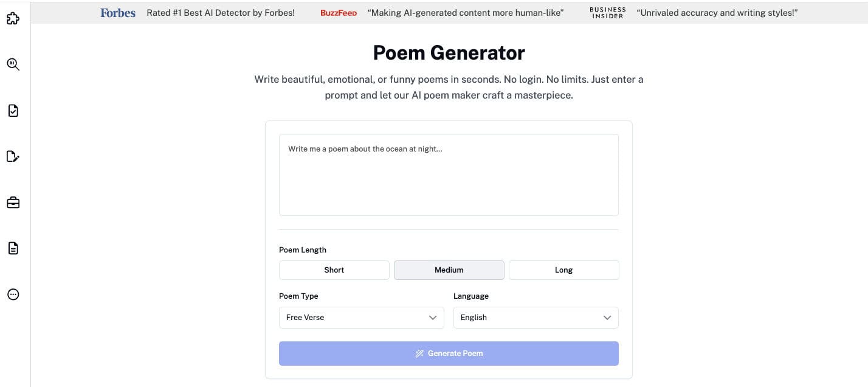Open the document edit pencil icon
The height and width of the screenshot is (387, 868).
[13, 157]
